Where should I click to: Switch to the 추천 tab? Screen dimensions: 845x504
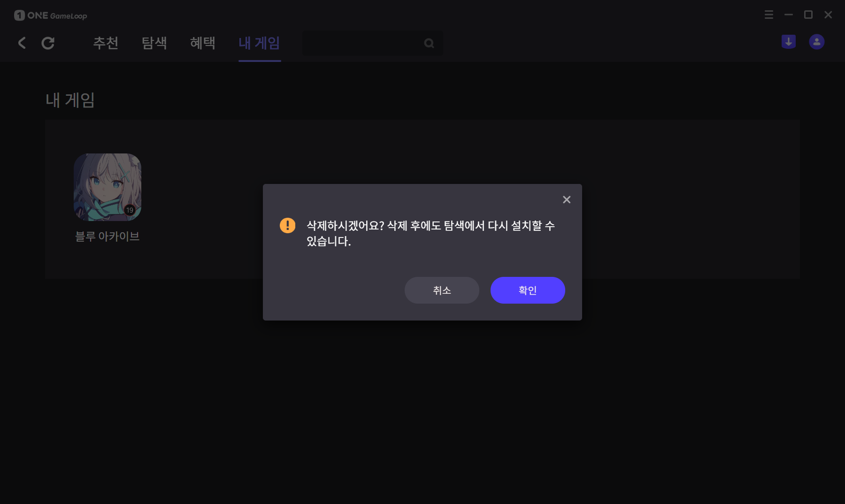[106, 43]
